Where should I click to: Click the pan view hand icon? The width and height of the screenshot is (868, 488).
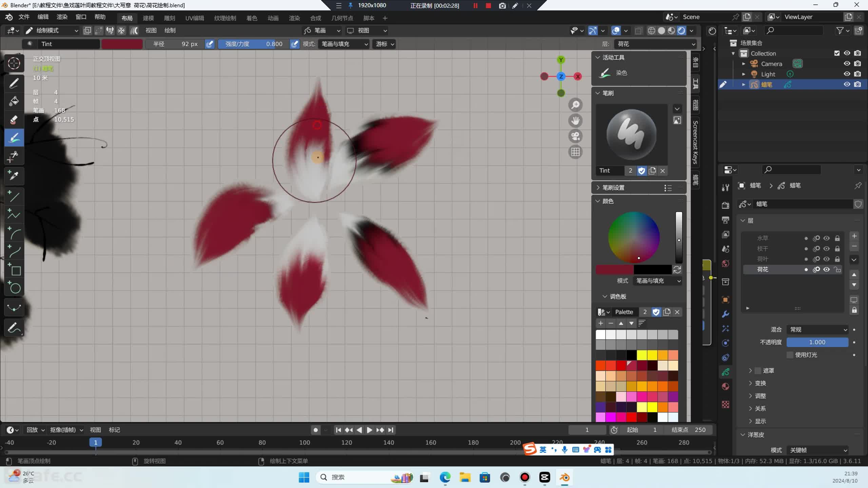(575, 121)
